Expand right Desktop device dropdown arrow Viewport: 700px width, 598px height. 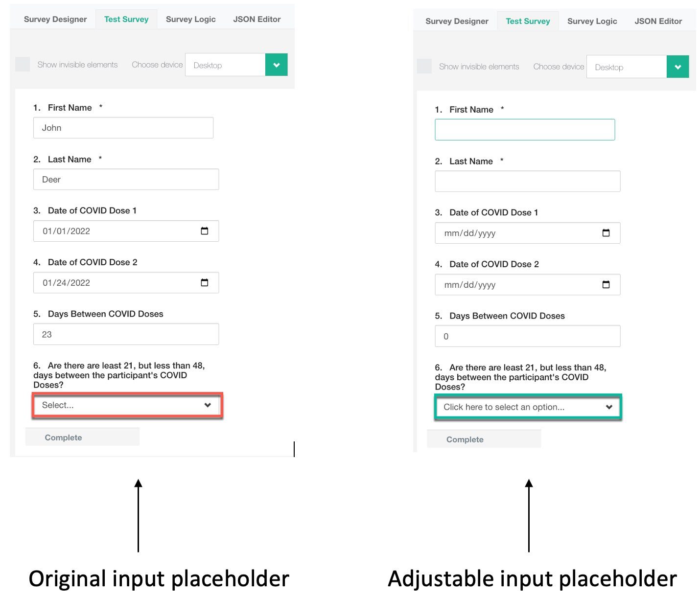tap(678, 67)
